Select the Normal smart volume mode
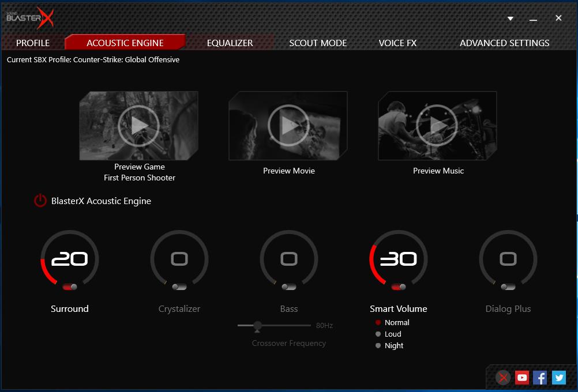This screenshot has height=392, width=578. pyautogui.click(x=392, y=322)
